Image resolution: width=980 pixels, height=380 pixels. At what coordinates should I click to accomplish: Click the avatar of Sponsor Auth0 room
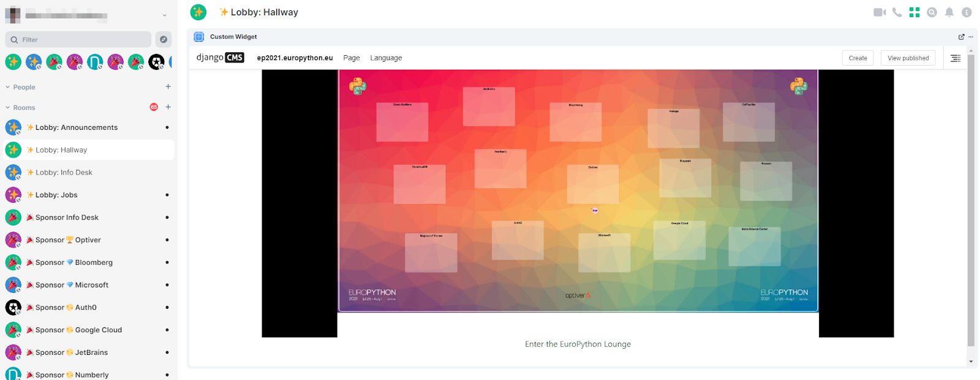coord(13,307)
